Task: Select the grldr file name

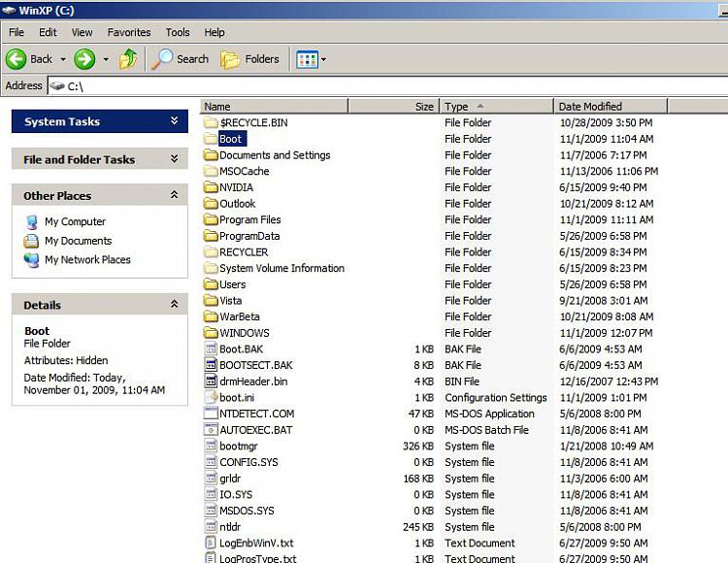Action: coord(230,479)
